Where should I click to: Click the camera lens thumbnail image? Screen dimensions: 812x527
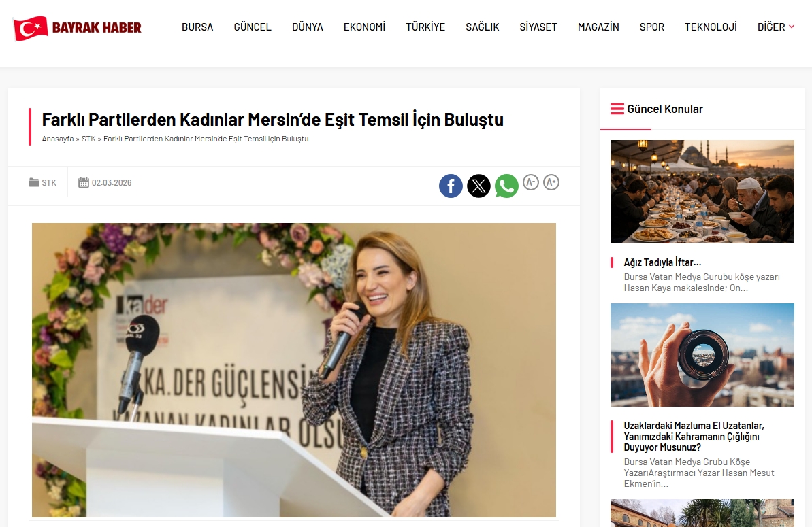pos(702,355)
